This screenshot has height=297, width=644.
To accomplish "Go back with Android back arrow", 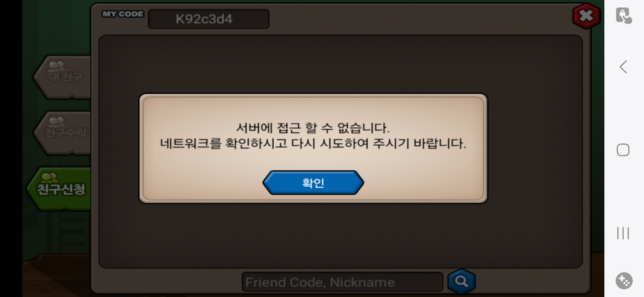I will tap(623, 67).
